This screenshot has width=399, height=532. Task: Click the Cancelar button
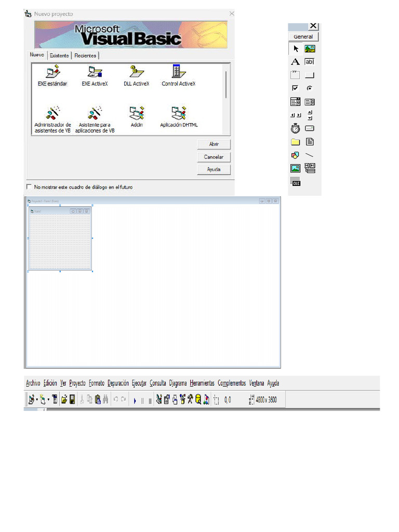(214, 157)
